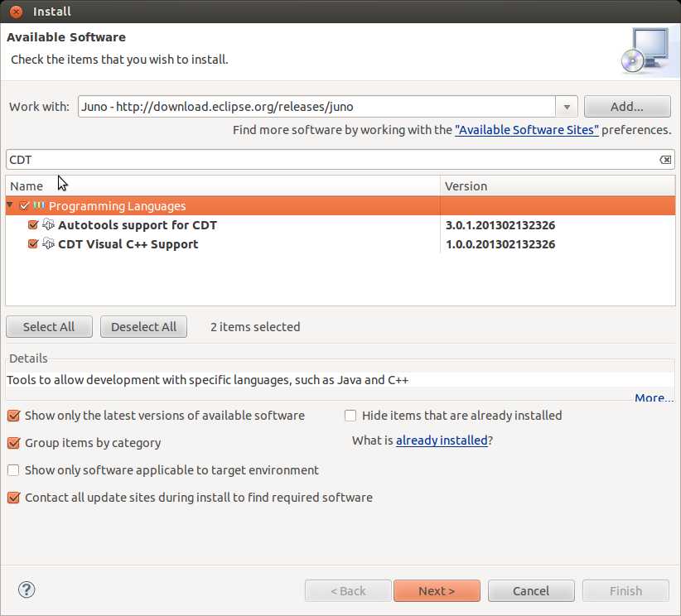Proceed with the Next > button

point(437,590)
